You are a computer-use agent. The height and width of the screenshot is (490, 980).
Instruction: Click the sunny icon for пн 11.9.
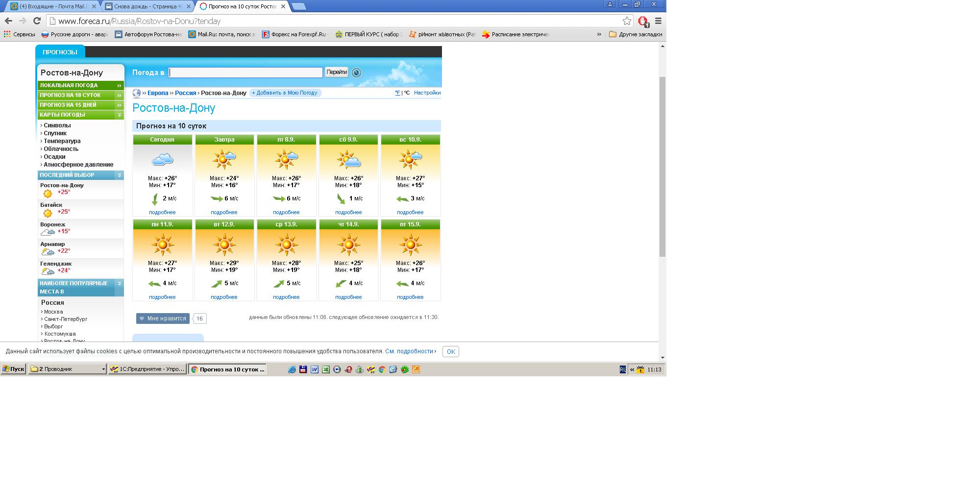coord(162,245)
